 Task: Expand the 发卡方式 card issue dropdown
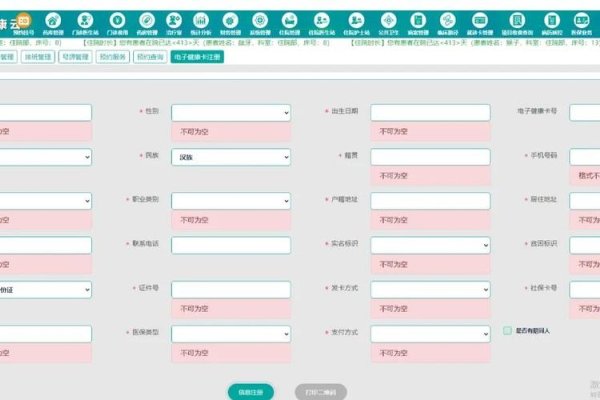(x=430, y=290)
